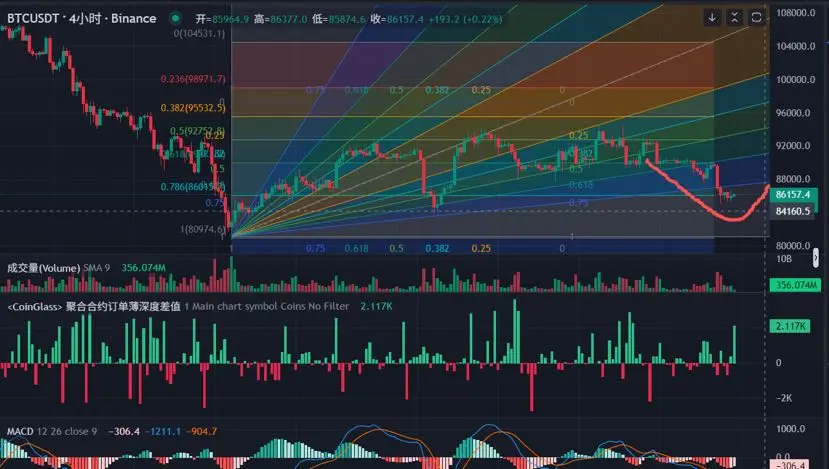The width and height of the screenshot is (829, 469).
Task: Click the -904.7 value in the MACD legend
Action: pos(203,431)
